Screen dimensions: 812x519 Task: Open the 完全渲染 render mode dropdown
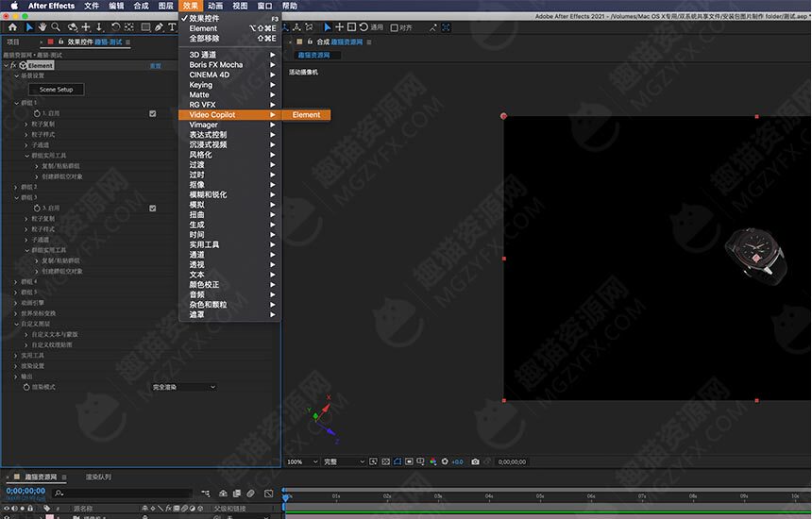pyautogui.click(x=184, y=387)
